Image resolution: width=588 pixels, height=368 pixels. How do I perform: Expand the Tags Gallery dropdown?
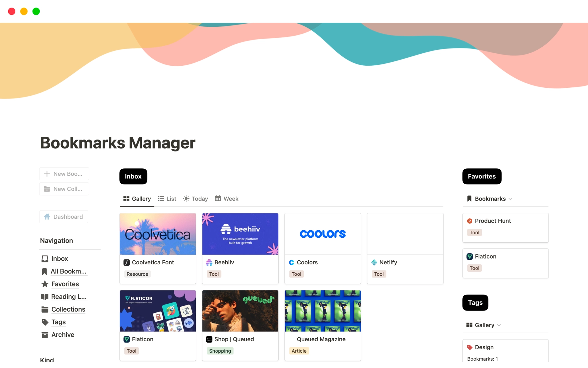(x=499, y=325)
